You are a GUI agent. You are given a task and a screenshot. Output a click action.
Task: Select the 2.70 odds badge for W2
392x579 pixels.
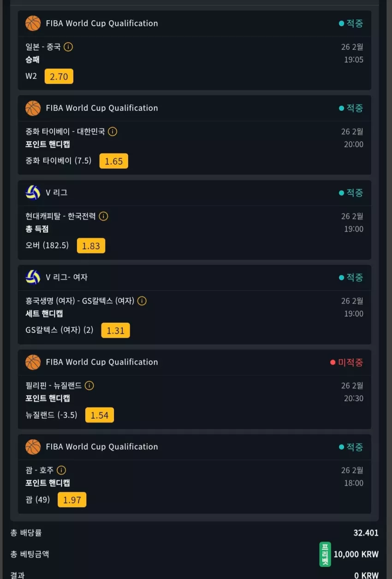click(x=59, y=77)
